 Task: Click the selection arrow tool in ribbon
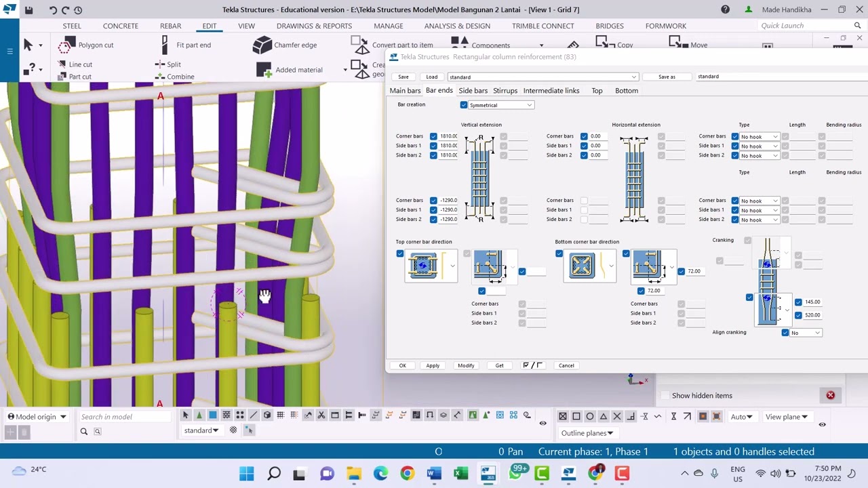pyautogui.click(x=28, y=45)
